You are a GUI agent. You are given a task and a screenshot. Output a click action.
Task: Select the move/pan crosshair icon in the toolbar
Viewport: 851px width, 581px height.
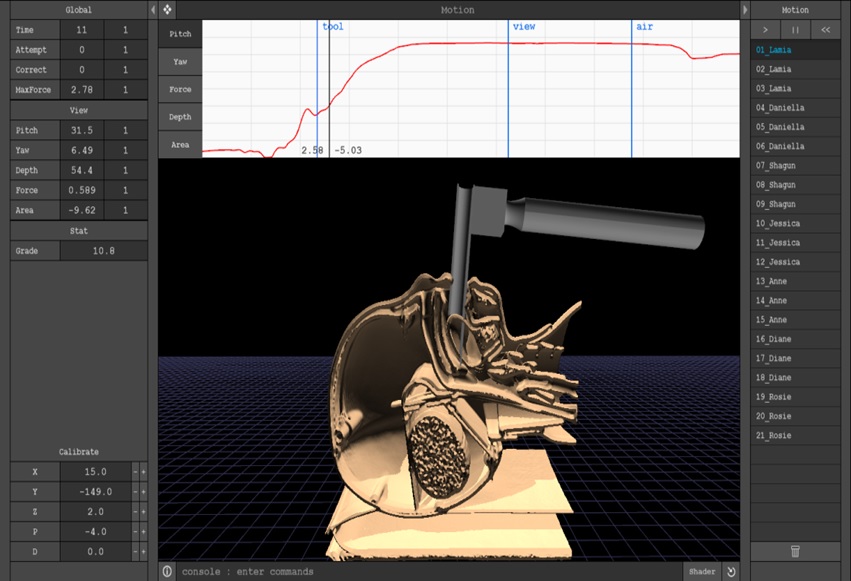click(166, 9)
